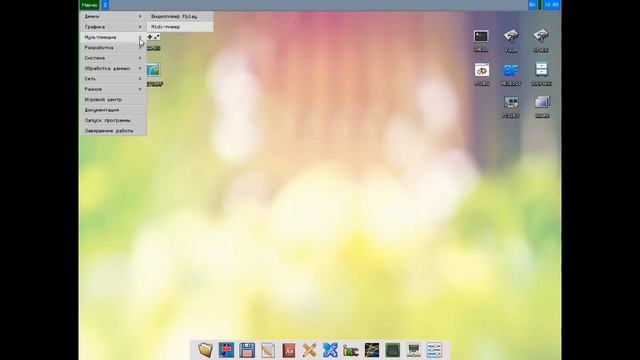Launch the blue X tools dock icon
The width and height of the screenshot is (640, 360).
tap(330, 350)
